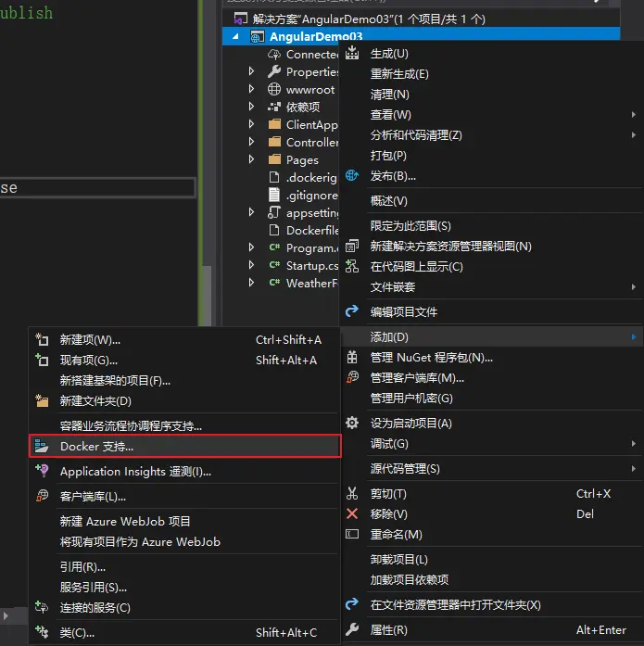
Task: Click the Cut scissors icon
Action: (x=352, y=493)
